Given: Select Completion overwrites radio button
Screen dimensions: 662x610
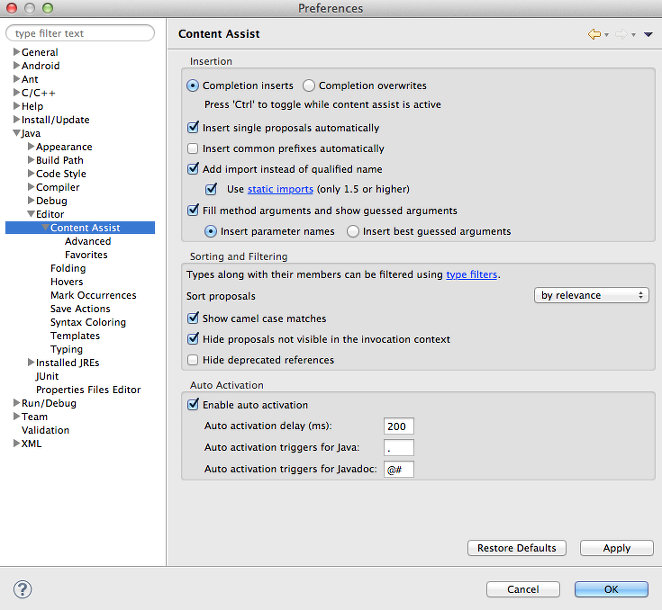Looking at the screenshot, I should coord(309,86).
